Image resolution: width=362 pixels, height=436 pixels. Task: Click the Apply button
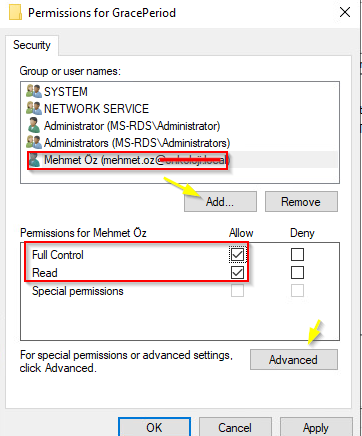[316, 427]
